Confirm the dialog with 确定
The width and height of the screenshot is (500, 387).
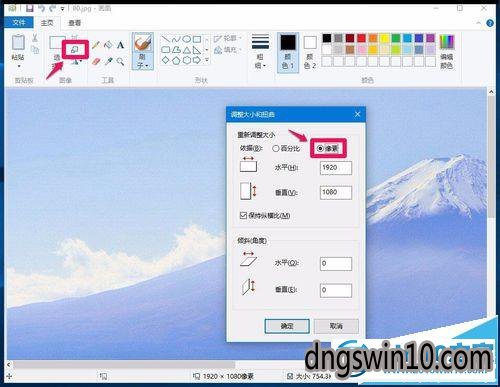click(287, 326)
